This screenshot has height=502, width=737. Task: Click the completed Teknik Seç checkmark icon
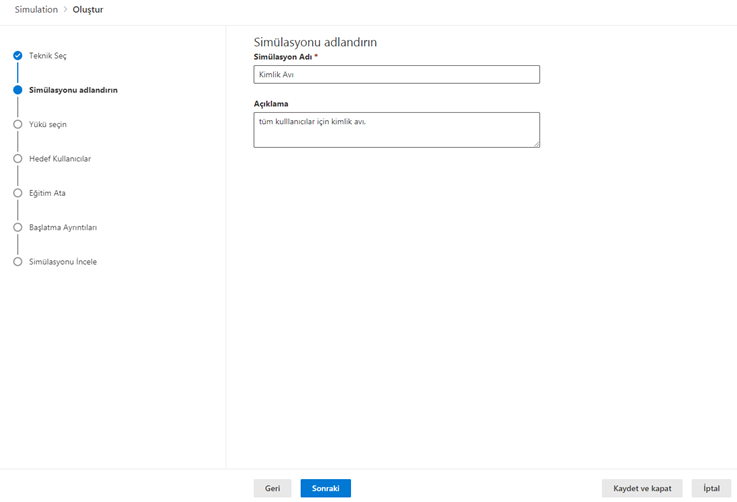18,55
